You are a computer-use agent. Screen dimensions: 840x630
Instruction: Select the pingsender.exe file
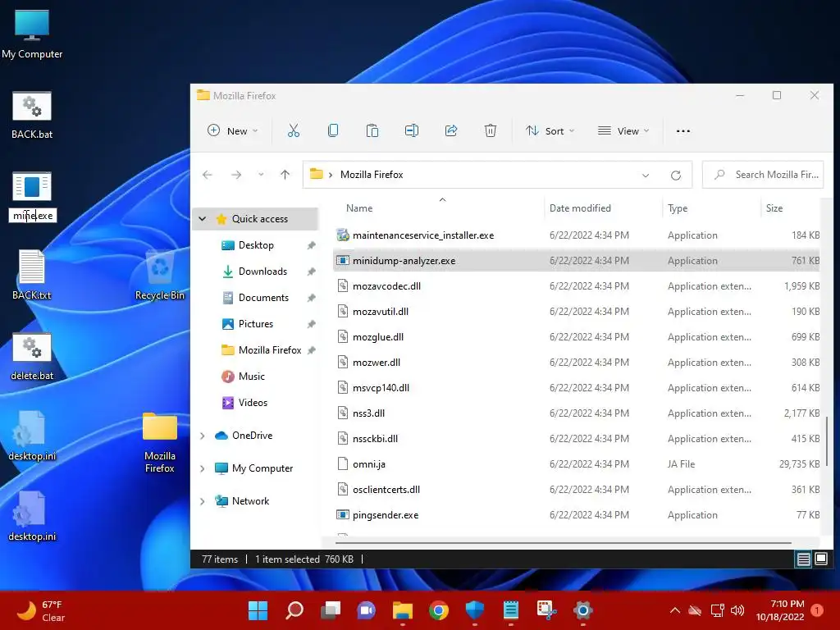[576, 515]
